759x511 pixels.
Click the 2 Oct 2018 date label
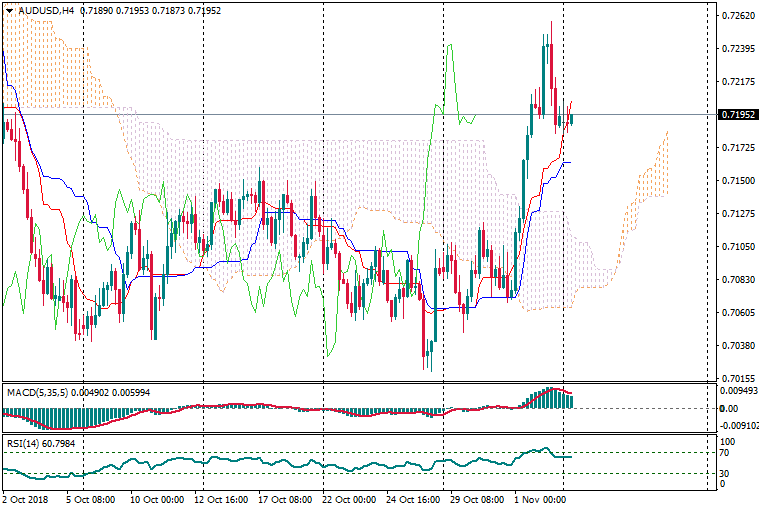coord(28,499)
